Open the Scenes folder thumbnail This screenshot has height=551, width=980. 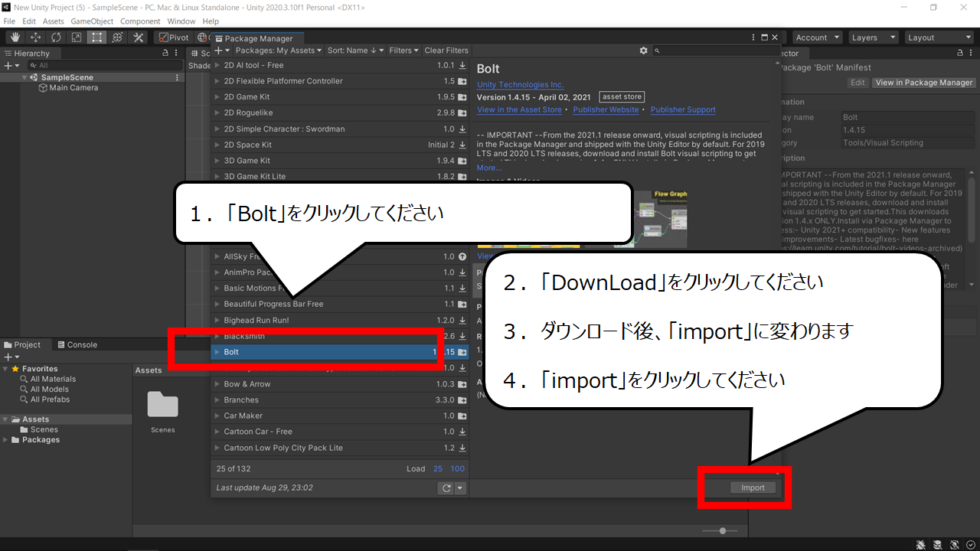[x=162, y=405]
